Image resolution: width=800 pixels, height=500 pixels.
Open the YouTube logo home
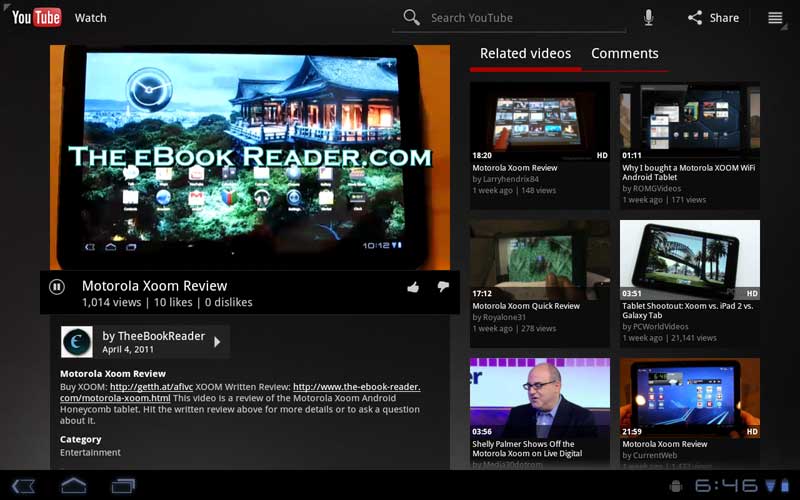[36, 17]
